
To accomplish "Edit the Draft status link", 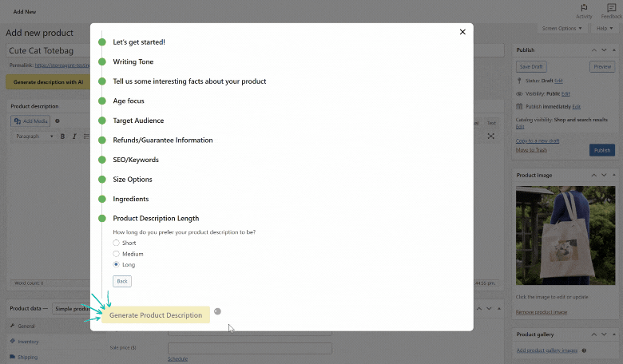I will tap(558, 81).
